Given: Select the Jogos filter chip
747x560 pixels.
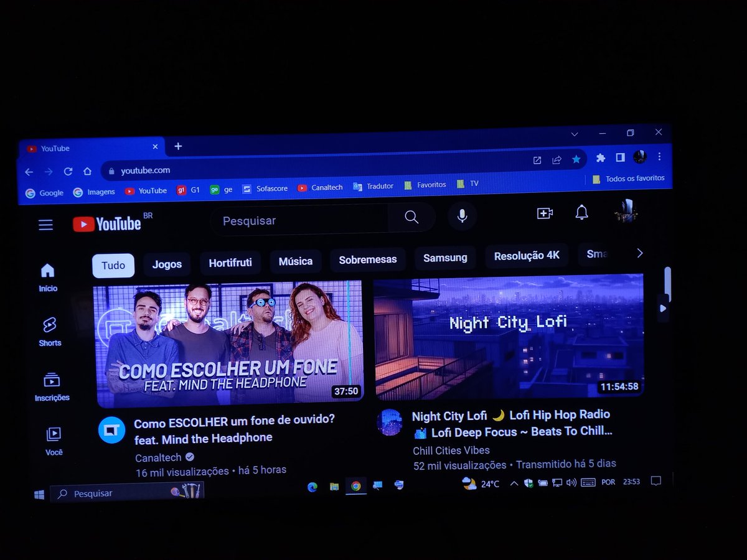Looking at the screenshot, I should tap(167, 264).
